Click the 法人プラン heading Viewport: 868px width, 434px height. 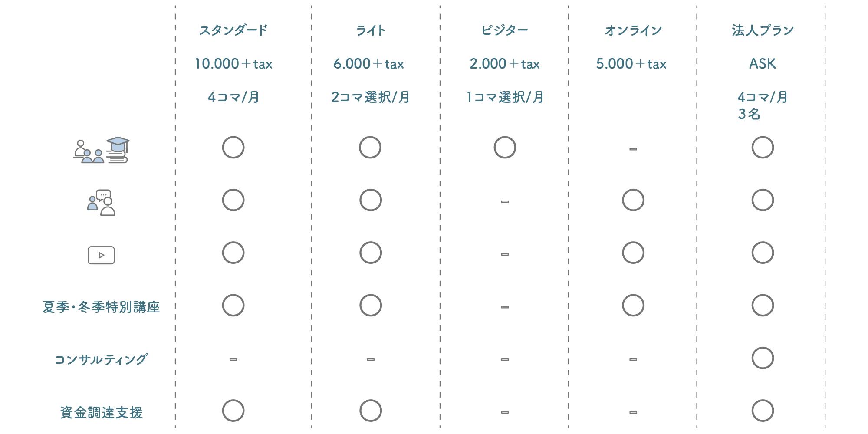(x=762, y=30)
